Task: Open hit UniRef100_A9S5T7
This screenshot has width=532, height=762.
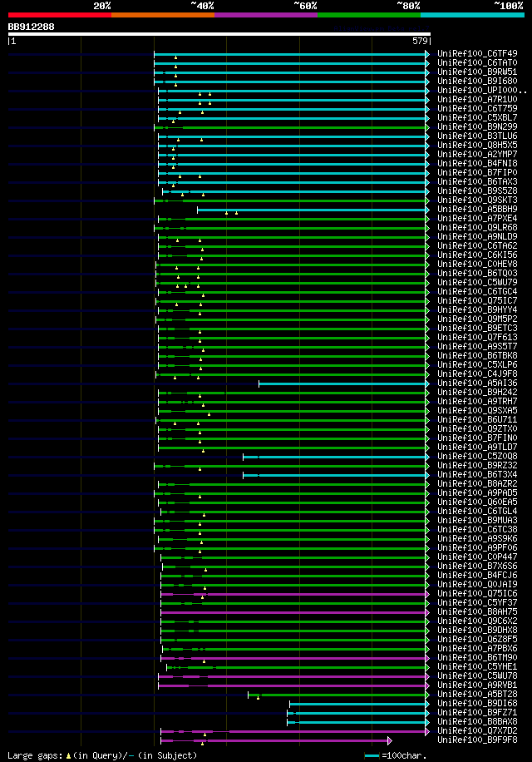Action: (x=477, y=347)
